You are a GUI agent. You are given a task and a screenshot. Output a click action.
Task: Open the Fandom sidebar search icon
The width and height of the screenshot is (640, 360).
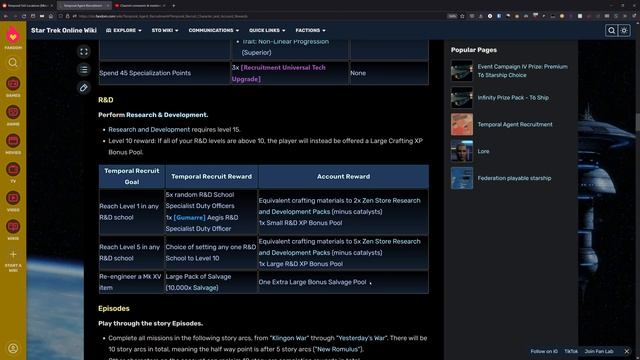13,62
